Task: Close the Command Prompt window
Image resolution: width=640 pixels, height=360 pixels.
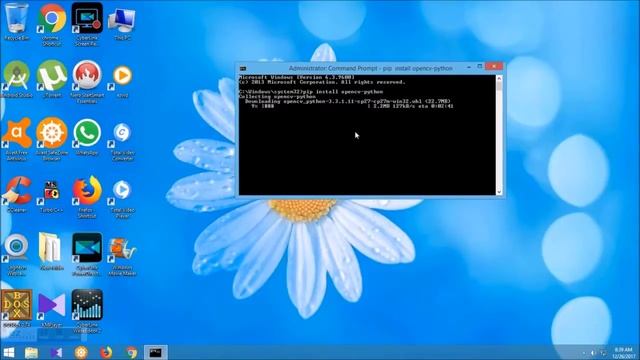Action: pos(494,67)
